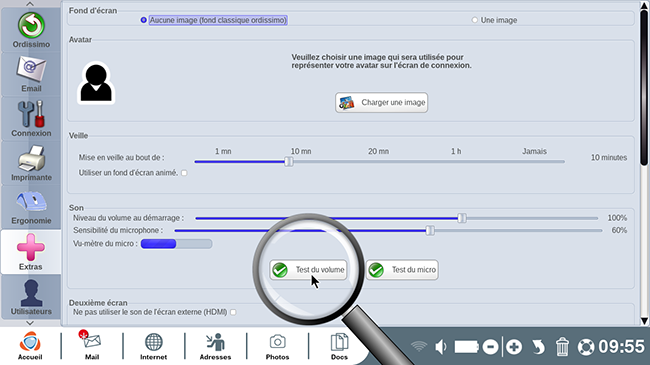Set sleep timer to '20 mn' label

point(378,151)
